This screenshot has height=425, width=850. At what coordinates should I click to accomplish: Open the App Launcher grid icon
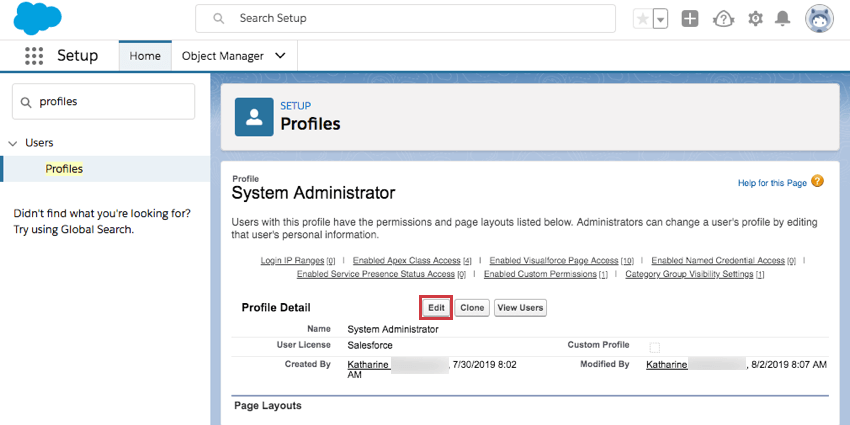click(x=34, y=56)
